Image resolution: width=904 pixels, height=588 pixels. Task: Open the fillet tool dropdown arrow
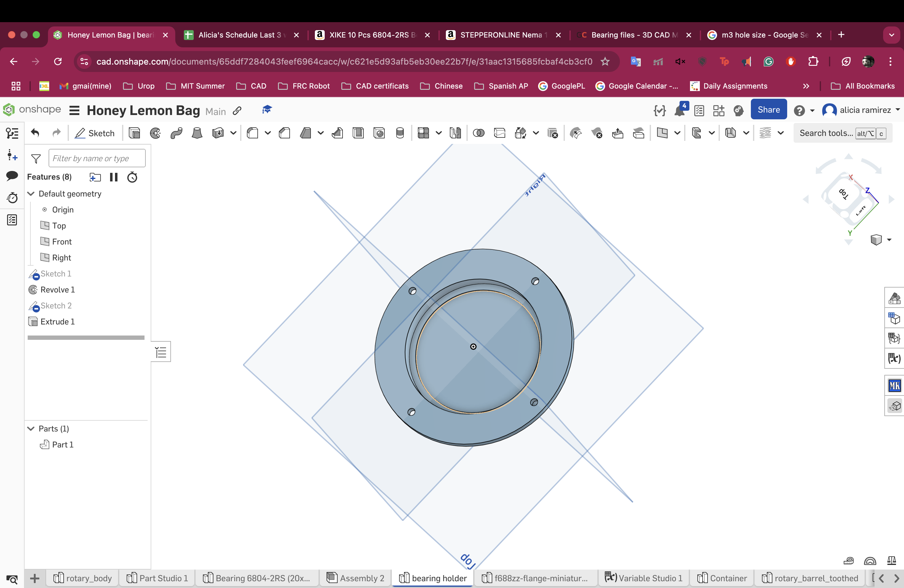(x=268, y=133)
